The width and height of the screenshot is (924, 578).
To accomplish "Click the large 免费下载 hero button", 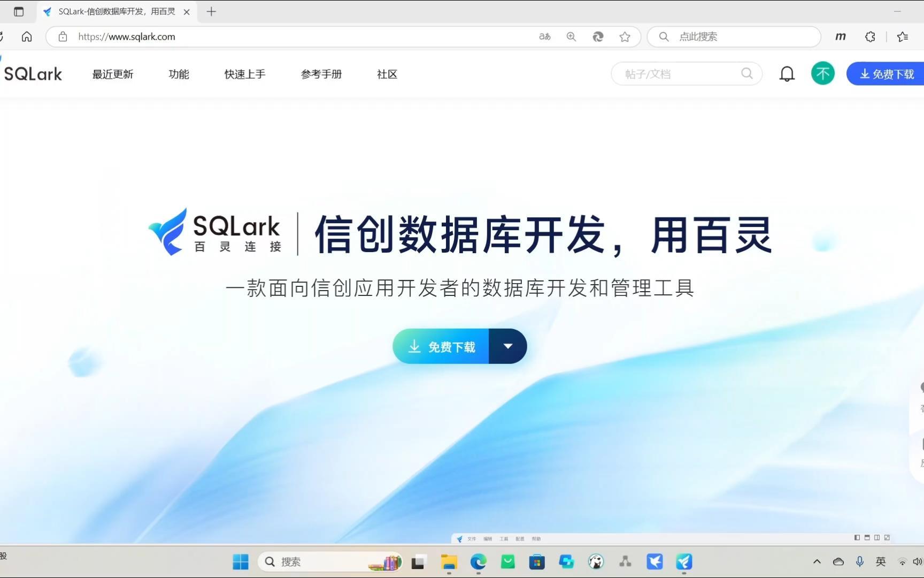I will 441,346.
